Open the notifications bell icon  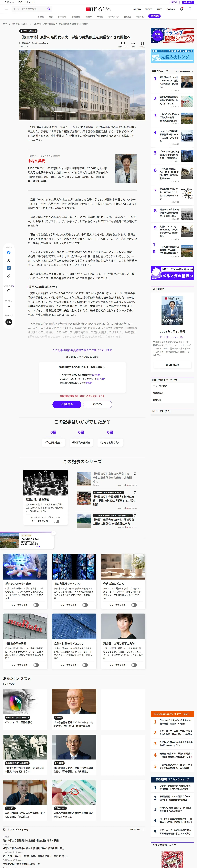[x=182, y=9]
